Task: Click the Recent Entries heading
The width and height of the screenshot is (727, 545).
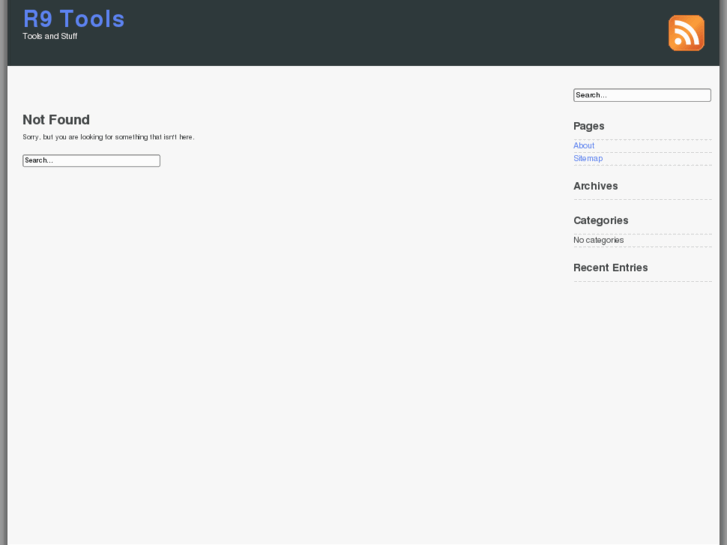Action: [610, 268]
